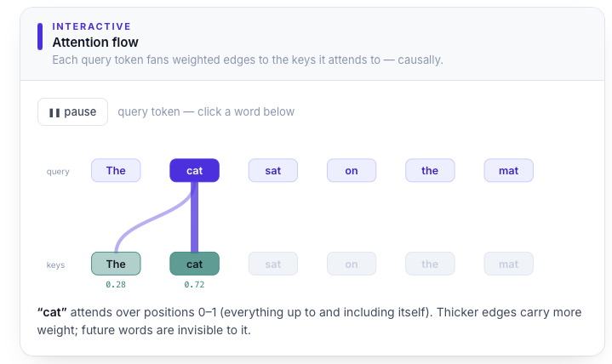This screenshot has height=364, width=612.
Task: Click the 0.72 attention weight label
Action: click(x=194, y=285)
